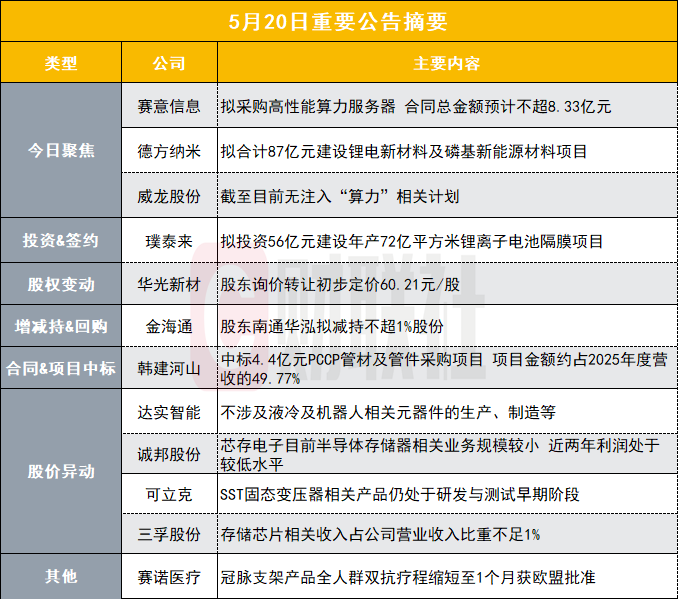Click company name 达实智能
This screenshot has height=599, width=678.
tap(169, 412)
